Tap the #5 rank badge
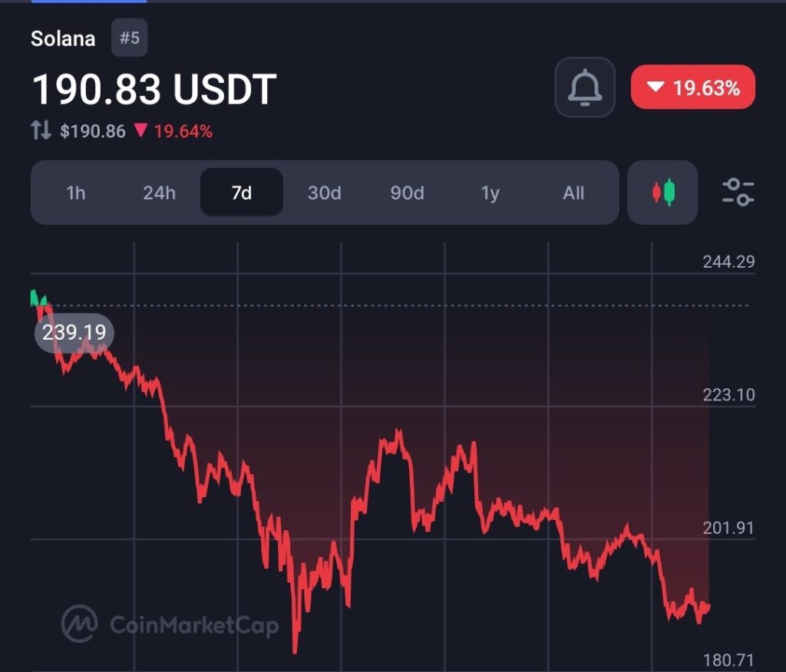Screen dimensions: 786x672 tap(130, 38)
